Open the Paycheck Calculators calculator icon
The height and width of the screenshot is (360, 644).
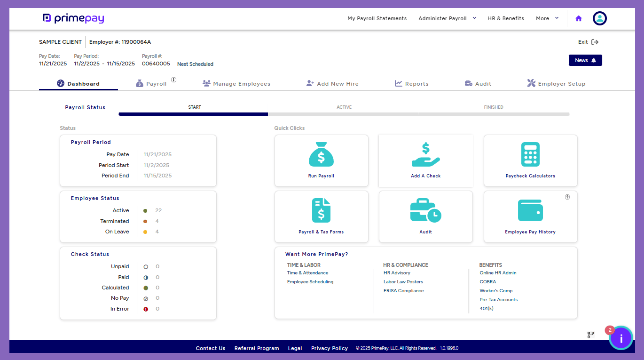coord(530,154)
